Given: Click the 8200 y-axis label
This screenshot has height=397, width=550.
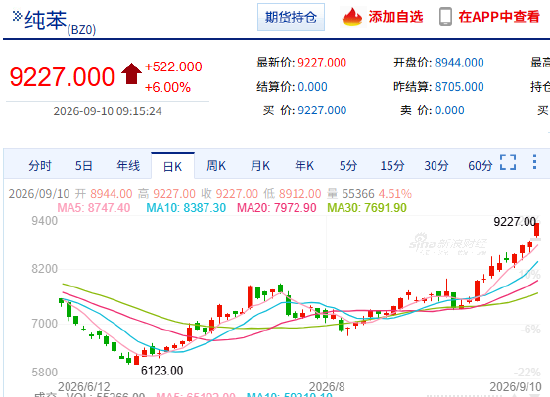Looking at the screenshot, I should (x=45, y=269).
